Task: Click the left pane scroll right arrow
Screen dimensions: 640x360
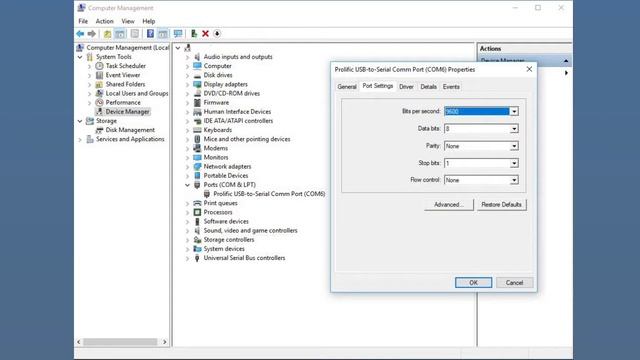Action: click(x=164, y=342)
